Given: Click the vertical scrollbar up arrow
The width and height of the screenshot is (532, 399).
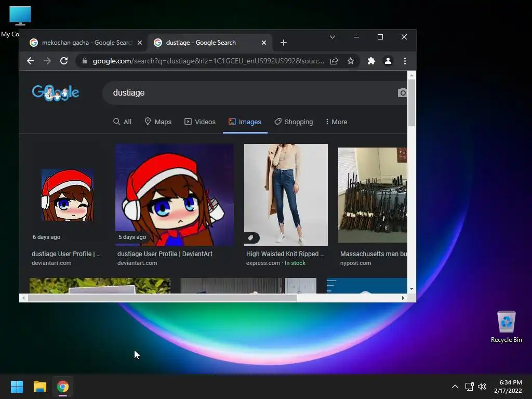Looking at the screenshot, I should click(x=411, y=75).
